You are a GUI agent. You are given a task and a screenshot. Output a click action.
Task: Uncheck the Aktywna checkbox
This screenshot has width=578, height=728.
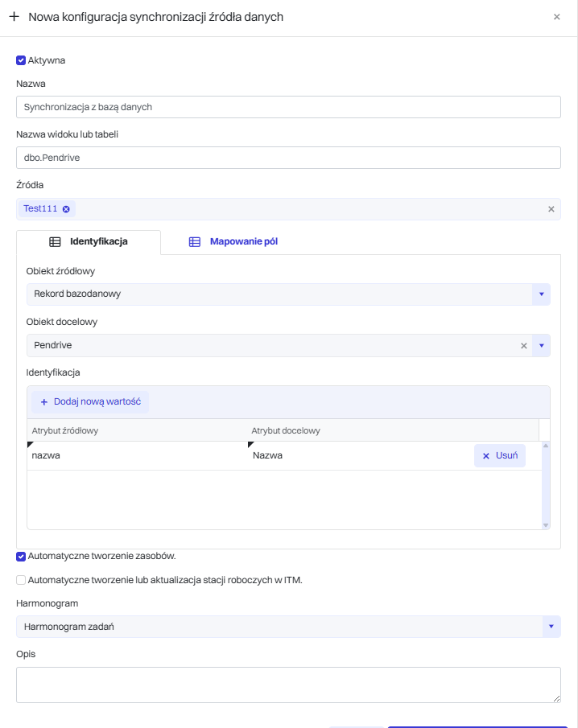click(x=21, y=60)
